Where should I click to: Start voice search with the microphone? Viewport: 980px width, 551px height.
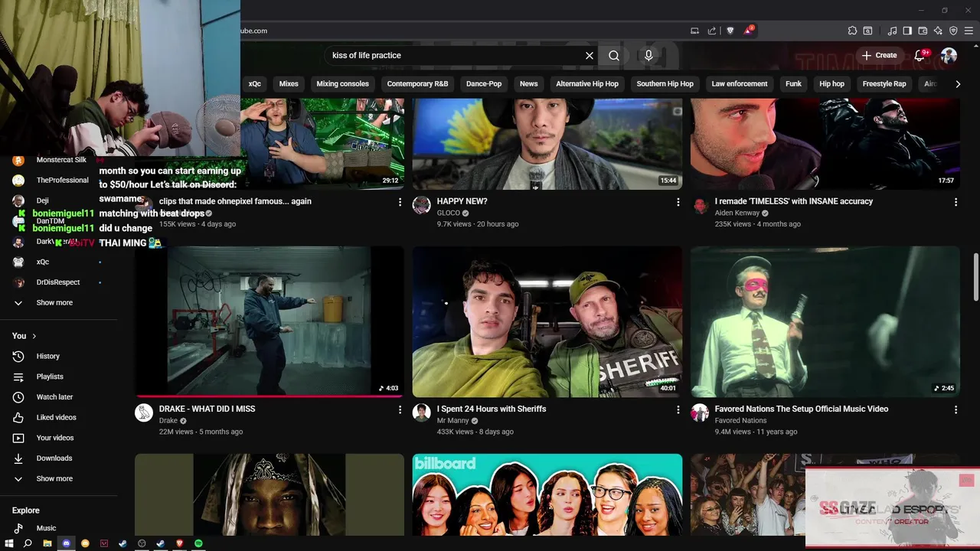[648, 55]
